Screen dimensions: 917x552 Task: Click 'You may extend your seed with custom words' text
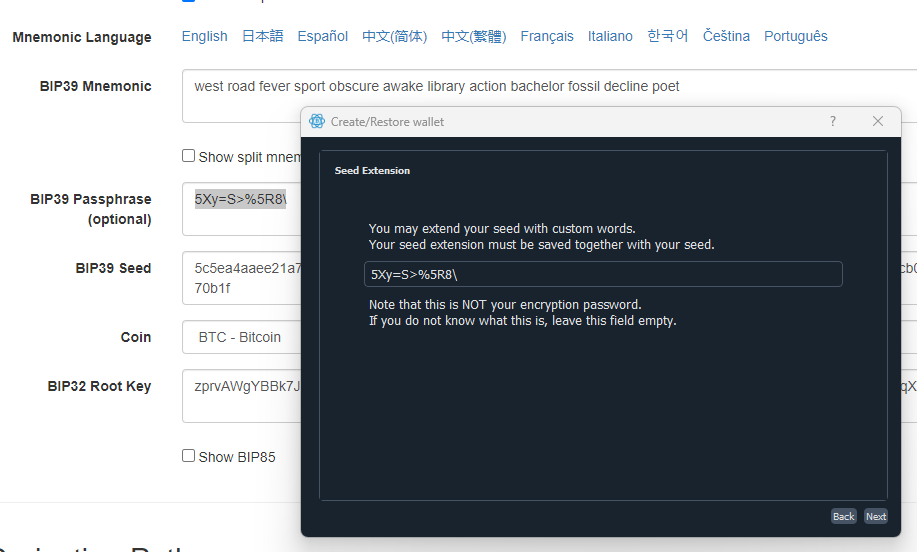click(502, 229)
